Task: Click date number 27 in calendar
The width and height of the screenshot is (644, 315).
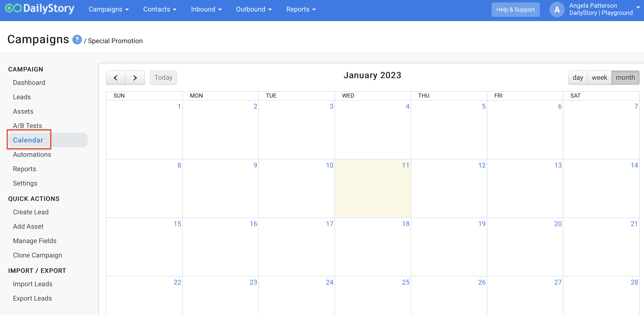Action: [558, 282]
